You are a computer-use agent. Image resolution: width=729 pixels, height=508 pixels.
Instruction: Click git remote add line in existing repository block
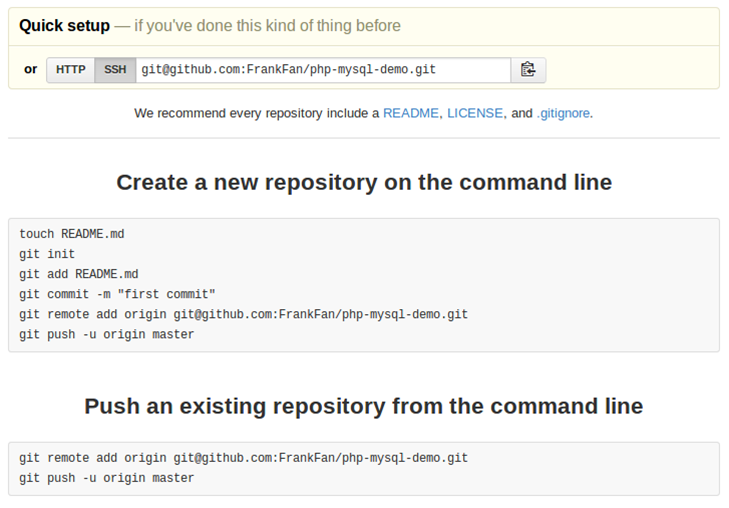(x=243, y=458)
